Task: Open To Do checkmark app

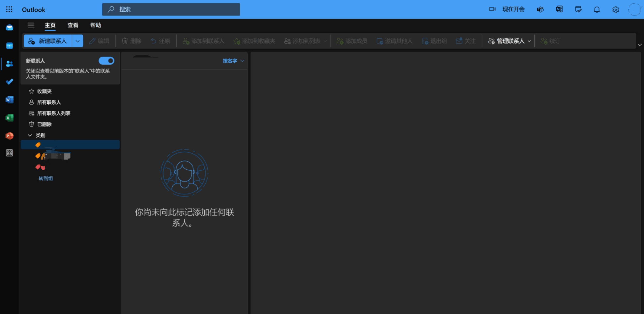Action: 9,82
